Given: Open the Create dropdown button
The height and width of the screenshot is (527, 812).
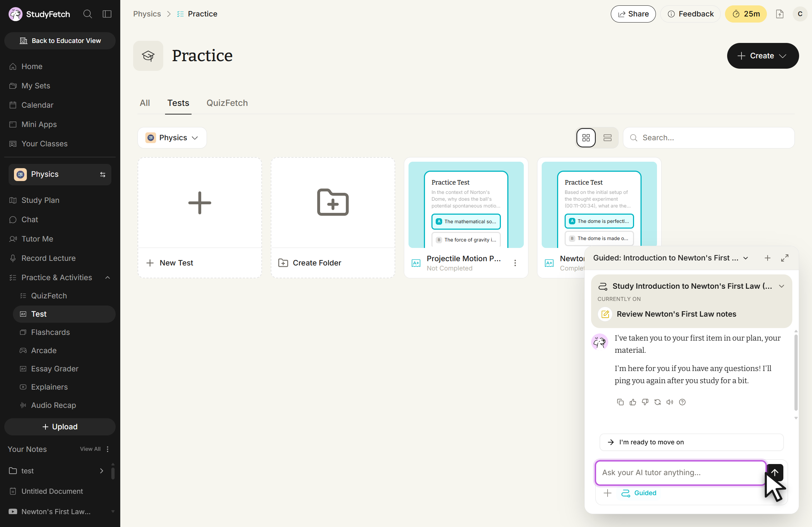Looking at the screenshot, I should click(x=763, y=56).
